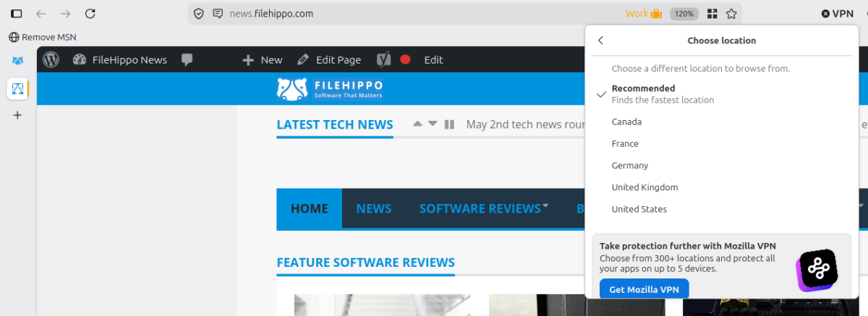This screenshot has height=316, width=868.
Task: Open the Remove MSN bookmark
Action: 43,37
